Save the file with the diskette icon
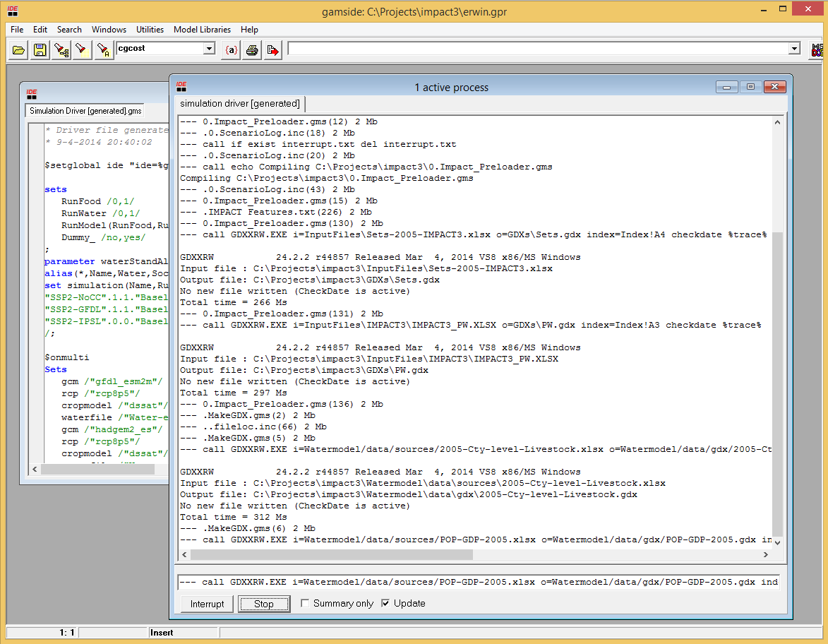This screenshot has width=828, height=644. tap(40, 49)
